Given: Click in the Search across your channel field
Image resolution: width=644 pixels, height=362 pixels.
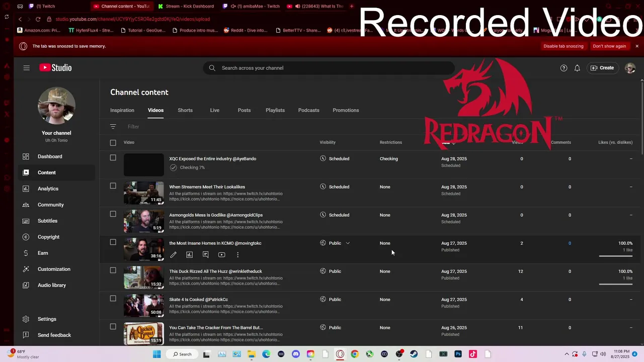Looking at the screenshot, I should pyautogui.click(x=329, y=68).
